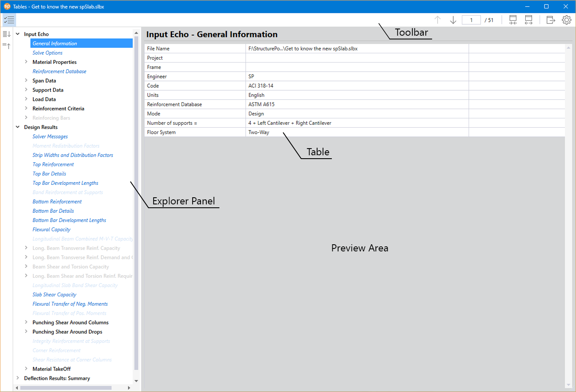Screen dimensions: 576x392
Task: Click explorer panel scroll down arrow
Action: [136, 381]
